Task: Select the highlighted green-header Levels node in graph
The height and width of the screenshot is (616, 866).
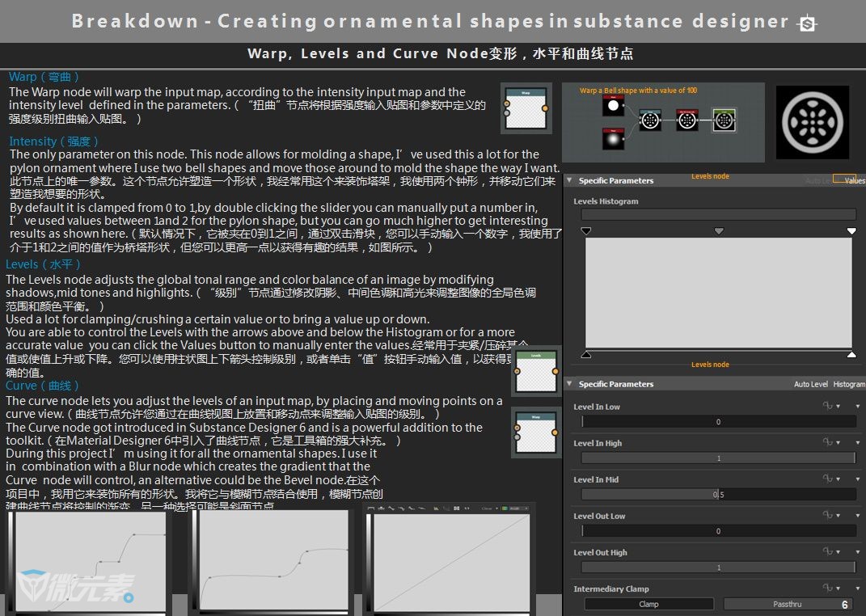Action: pos(724,119)
